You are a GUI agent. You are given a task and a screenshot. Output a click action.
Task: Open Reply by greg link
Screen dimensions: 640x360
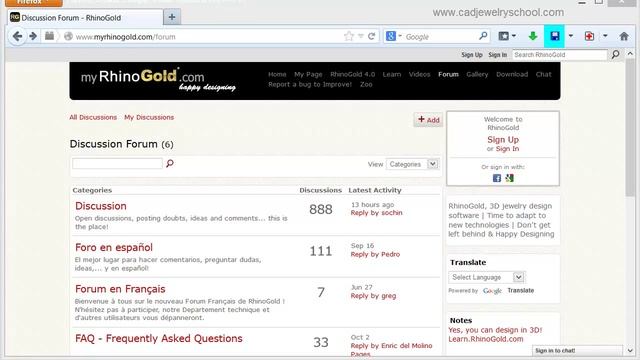click(373, 296)
